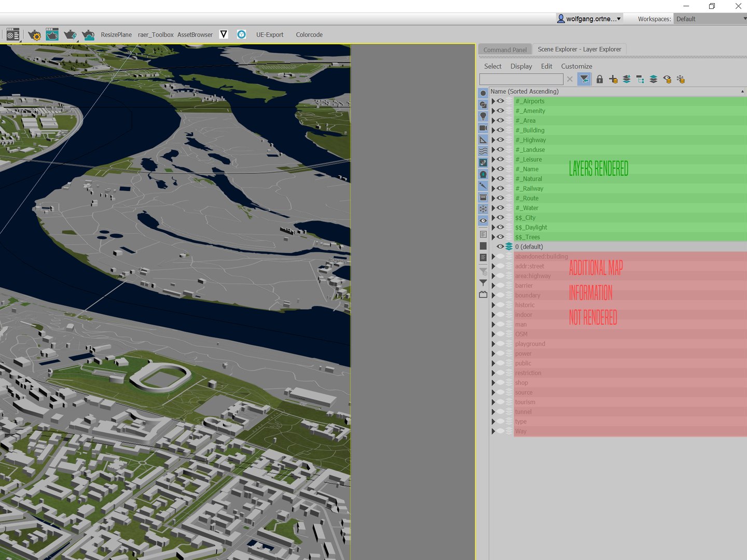Click the freeze all layers snowflake icon
Image resolution: width=747 pixels, height=560 pixels.
pos(681,79)
